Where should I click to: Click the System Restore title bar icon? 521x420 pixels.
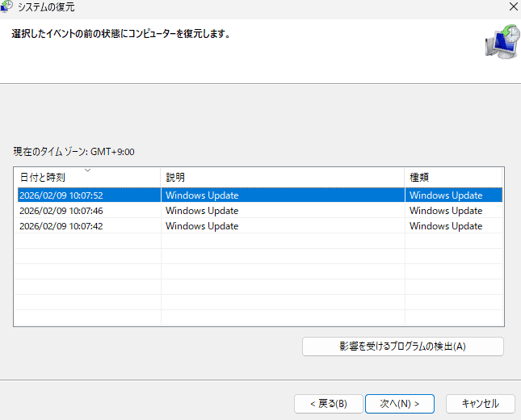point(6,6)
